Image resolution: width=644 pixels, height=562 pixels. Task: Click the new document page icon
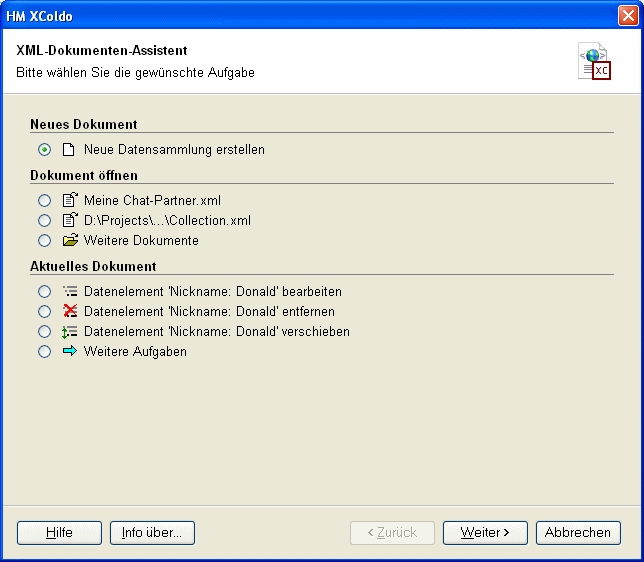[69, 150]
